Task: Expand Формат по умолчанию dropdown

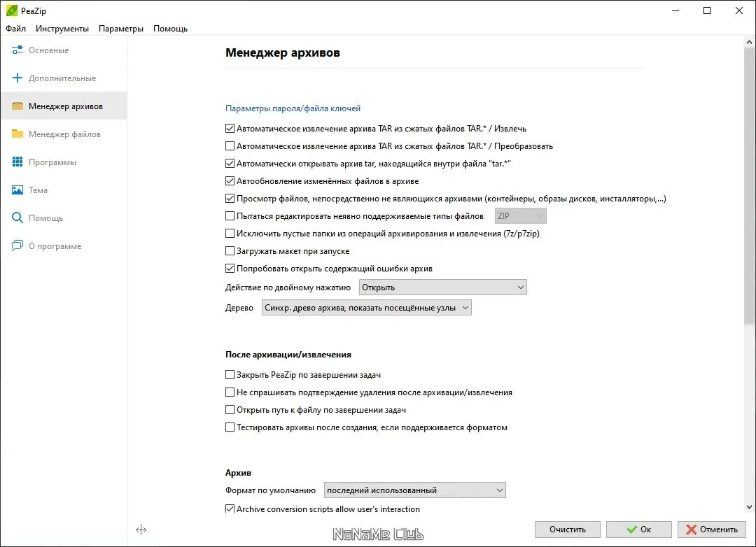Action: [x=414, y=490]
